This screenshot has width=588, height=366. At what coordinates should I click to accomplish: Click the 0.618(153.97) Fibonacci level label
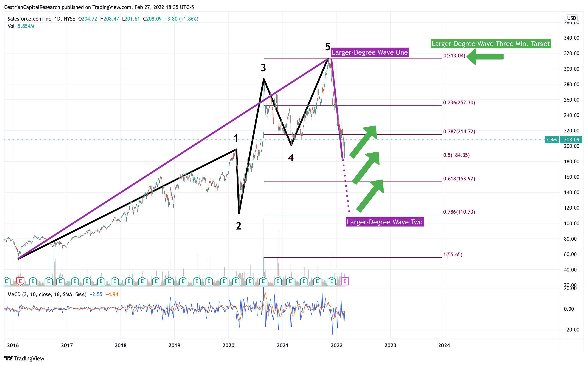459,179
